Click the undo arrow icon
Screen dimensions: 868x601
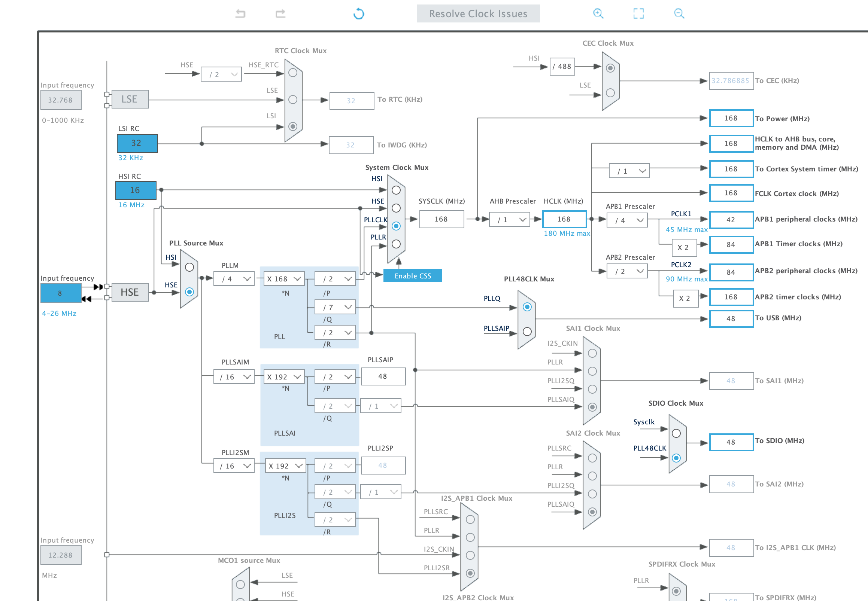click(x=240, y=14)
